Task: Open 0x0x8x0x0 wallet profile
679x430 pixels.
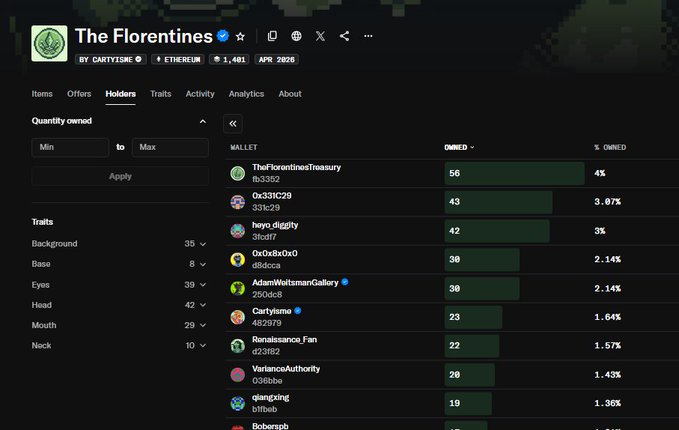Action: point(275,253)
